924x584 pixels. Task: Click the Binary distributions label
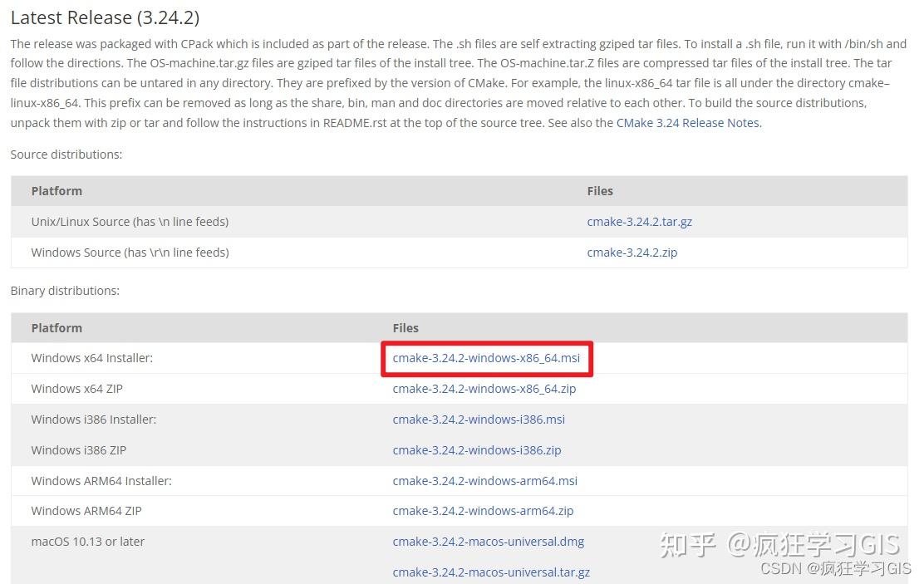(65, 292)
